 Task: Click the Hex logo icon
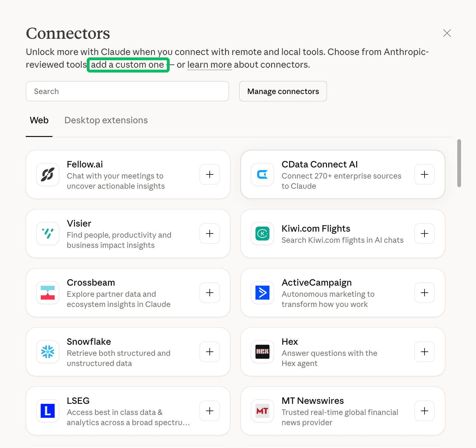pyautogui.click(x=262, y=352)
